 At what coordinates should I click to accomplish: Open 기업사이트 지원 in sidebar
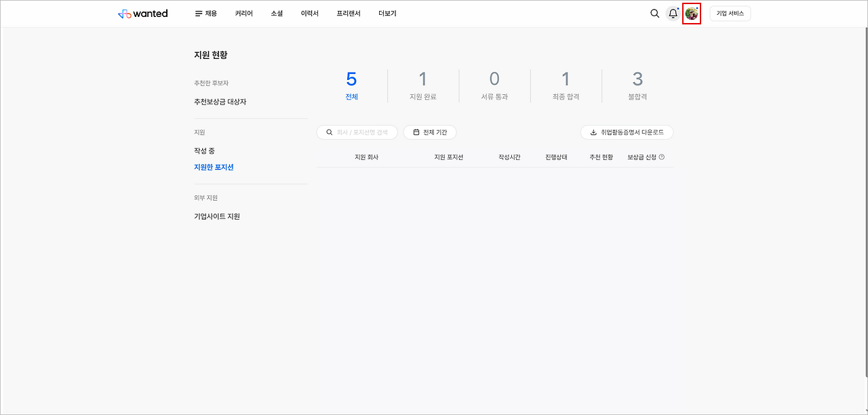(x=217, y=216)
